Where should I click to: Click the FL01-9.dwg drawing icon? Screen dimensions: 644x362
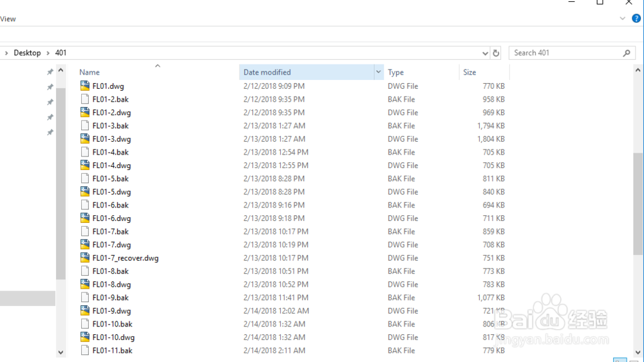click(84, 310)
